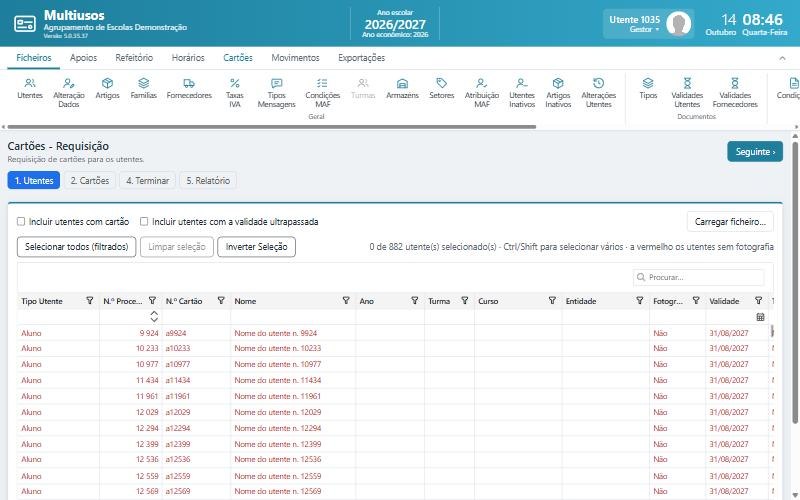800x500 pixels.
Task: Open the Validades Utentes icon
Action: point(687,92)
